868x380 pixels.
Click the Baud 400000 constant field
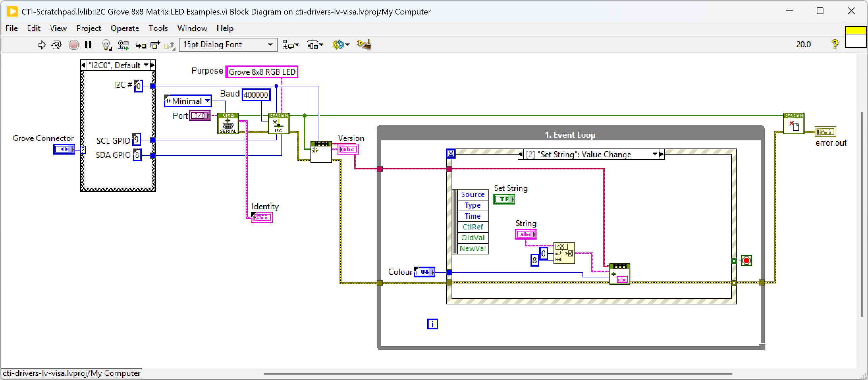pyautogui.click(x=256, y=95)
